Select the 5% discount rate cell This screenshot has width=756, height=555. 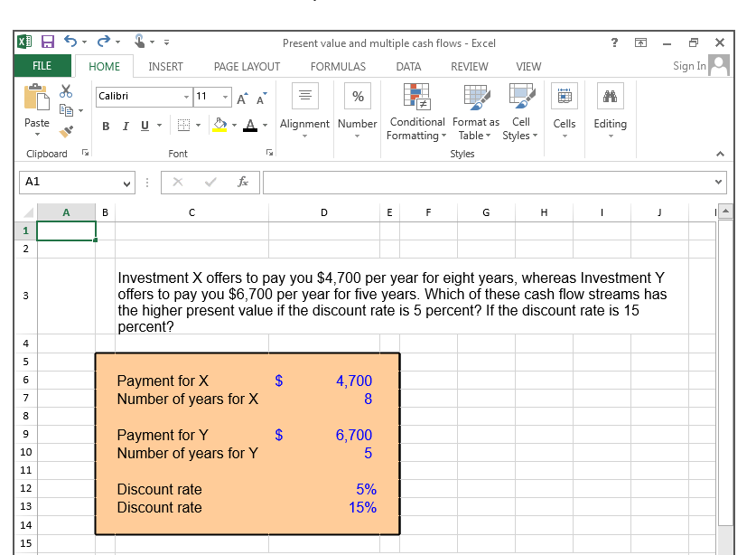pos(324,489)
